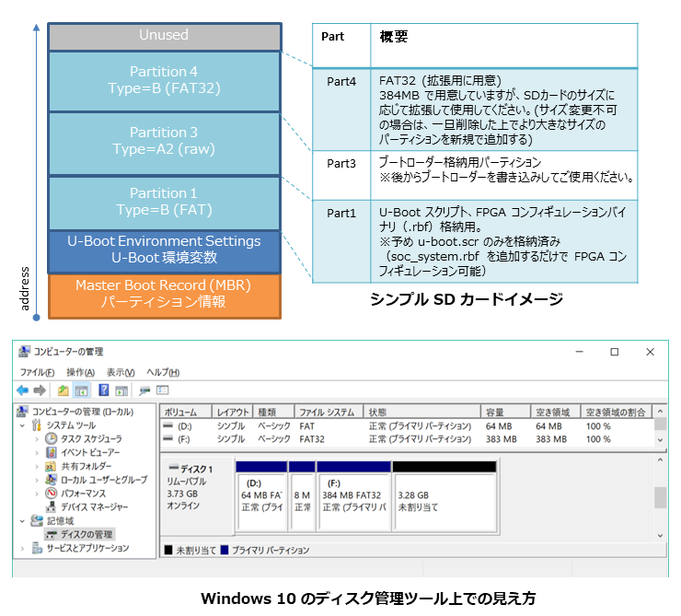681x616 pixels.
Task: Expand the Performance tree node
Action: click(37, 494)
